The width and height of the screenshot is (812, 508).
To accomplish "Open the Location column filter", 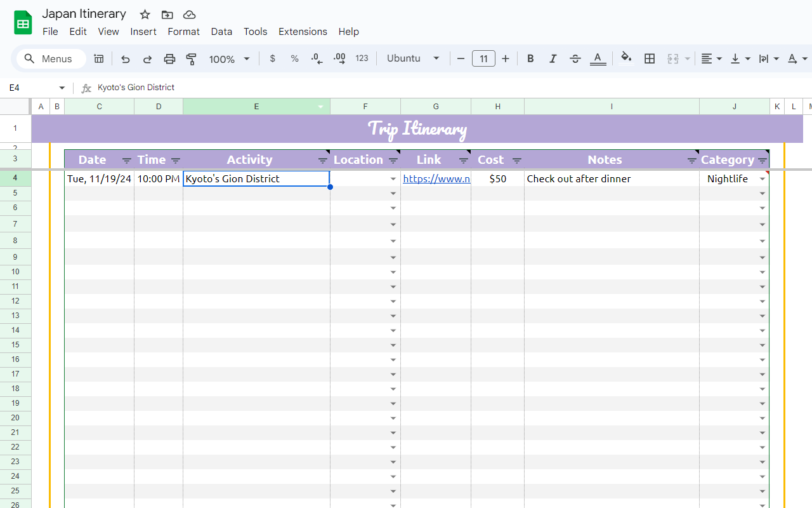I will [x=393, y=161].
